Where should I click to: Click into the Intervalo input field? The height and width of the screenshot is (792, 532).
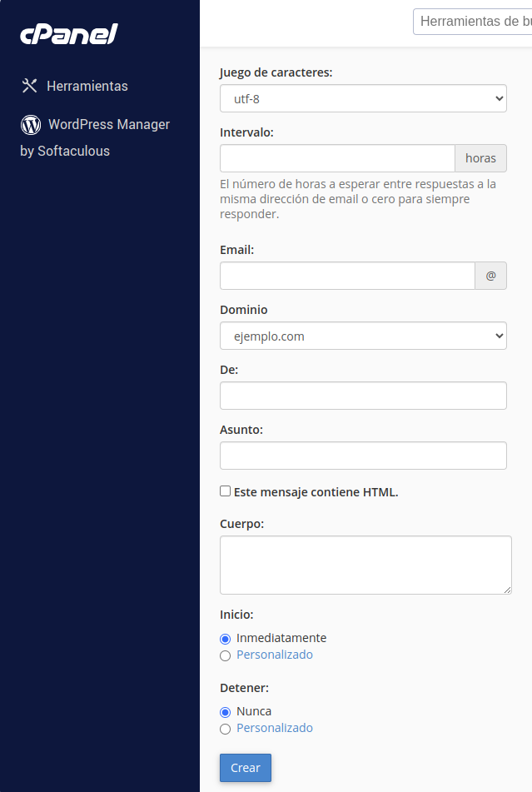tap(337, 158)
